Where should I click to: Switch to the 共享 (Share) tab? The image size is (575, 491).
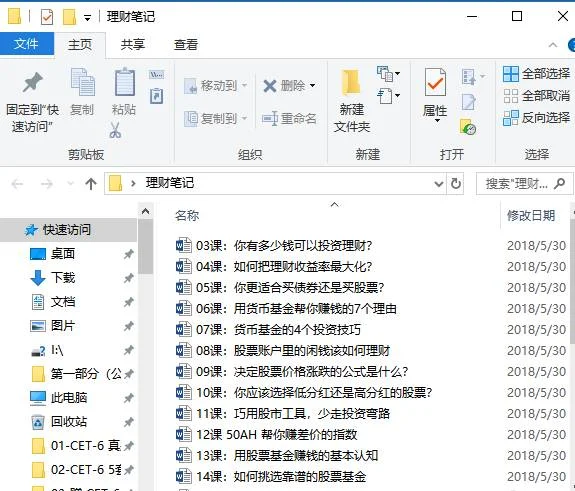[133, 45]
